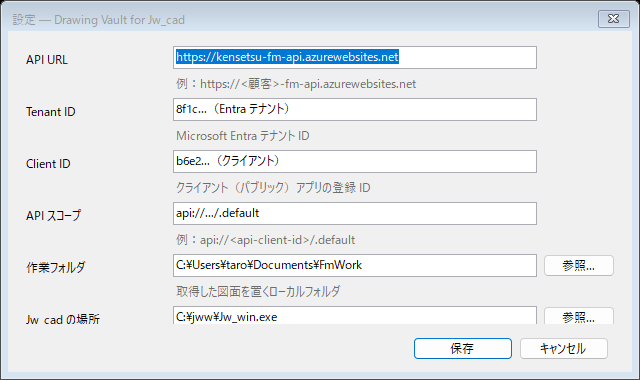Browse for Jw_win.exe with 参照 button
640x380 pixels.
(x=579, y=316)
